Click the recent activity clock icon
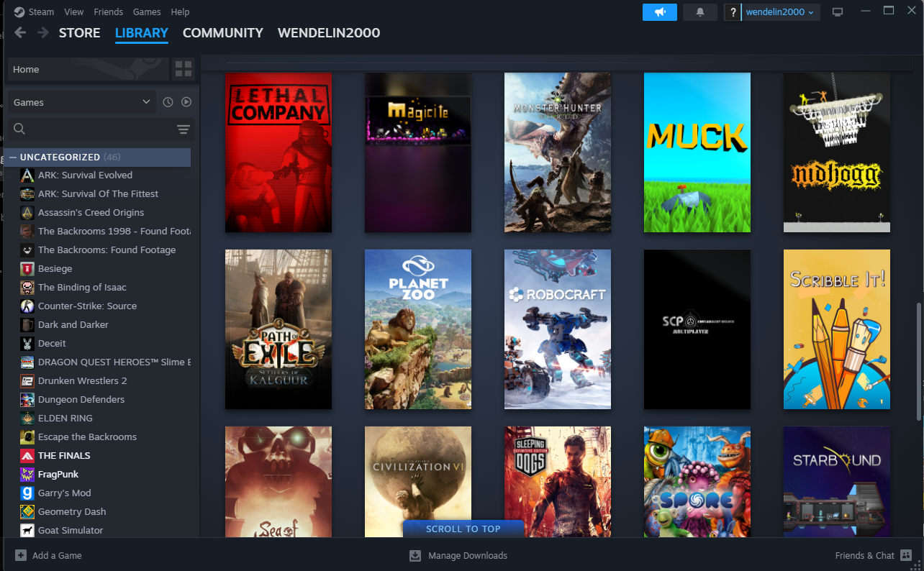Screen dimensions: 924x571 pos(168,102)
